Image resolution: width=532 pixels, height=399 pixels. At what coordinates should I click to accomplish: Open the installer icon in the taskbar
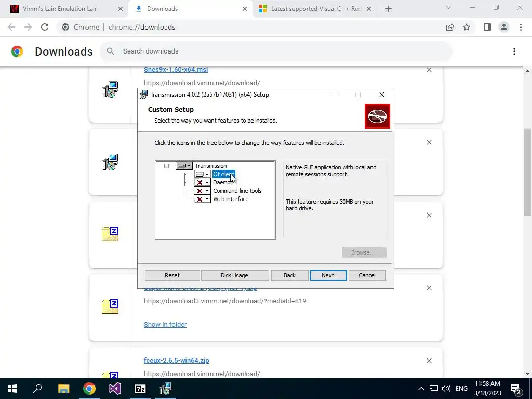click(166, 389)
